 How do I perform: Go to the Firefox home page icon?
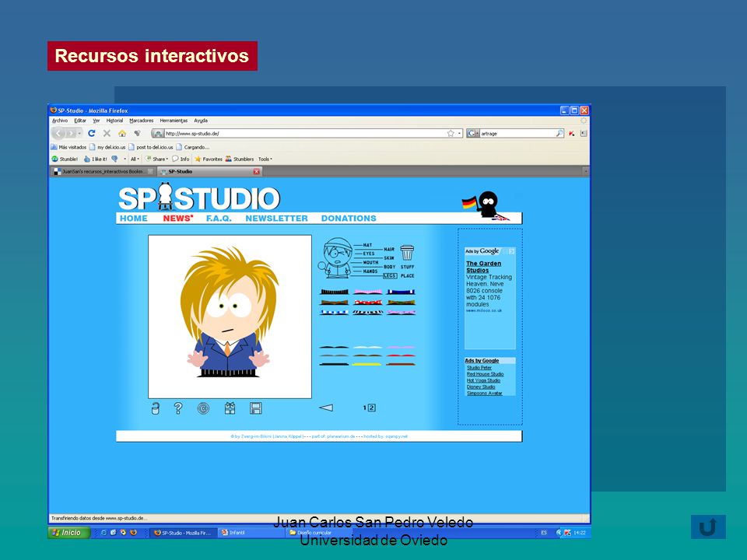pyautogui.click(x=122, y=133)
